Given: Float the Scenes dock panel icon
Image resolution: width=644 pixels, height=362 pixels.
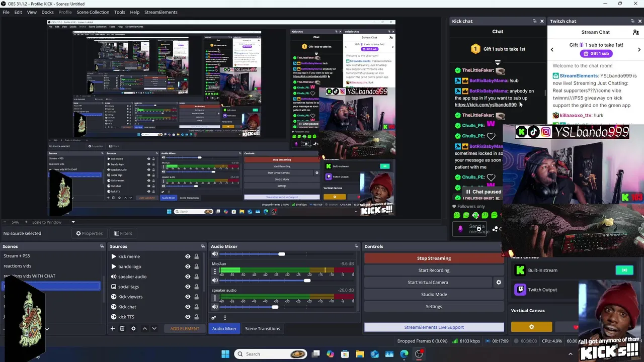Looking at the screenshot, I should pyautogui.click(x=102, y=246).
